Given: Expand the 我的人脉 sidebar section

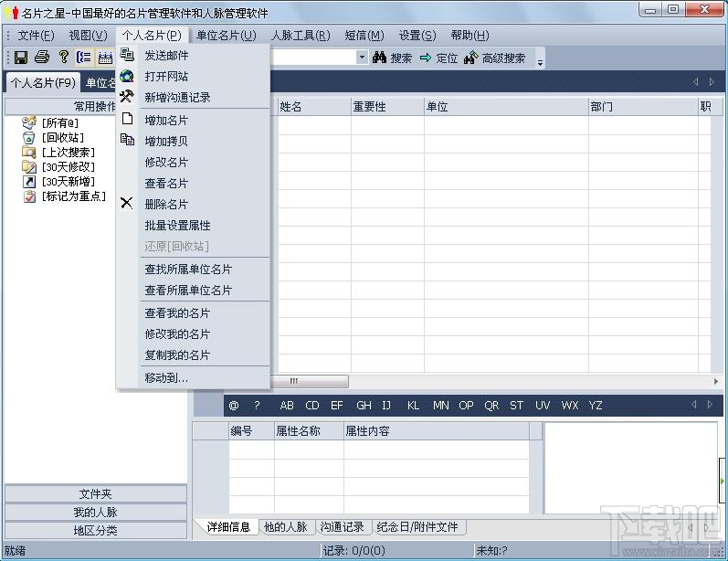Looking at the screenshot, I should tap(96, 513).
